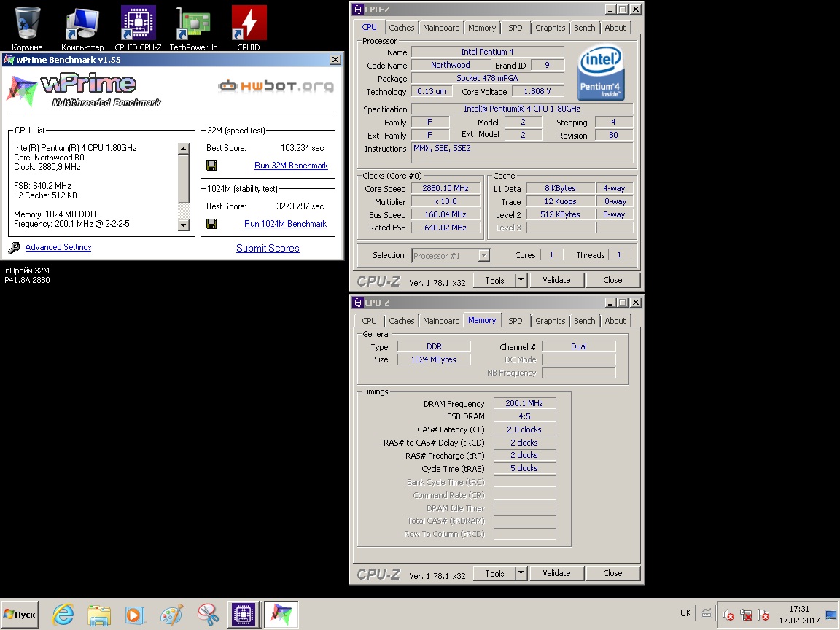Open About tab in upper CPU-Z window
The width and height of the screenshot is (840, 630).
click(x=615, y=28)
